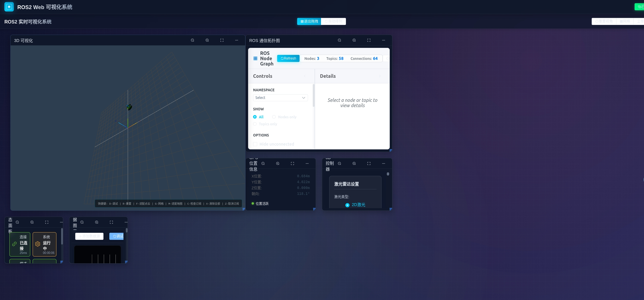
Task: Zoom out the 位置信息 panel
Action: point(263,164)
